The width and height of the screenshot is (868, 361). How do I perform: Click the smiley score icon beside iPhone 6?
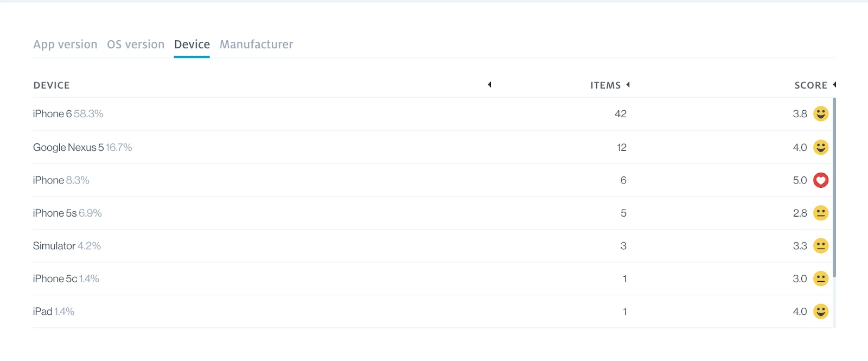click(x=821, y=114)
